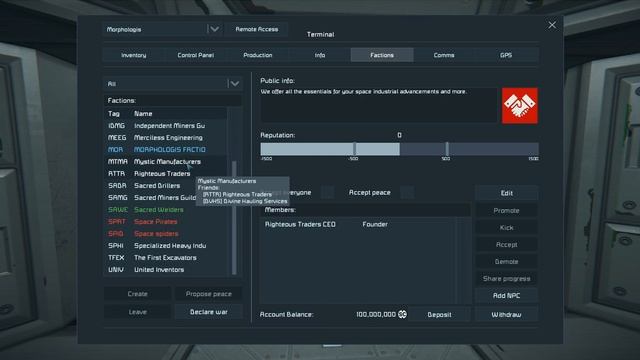The height and width of the screenshot is (360, 640).
Task: Open the All factions filter dropdown
Action: (173, 84)
